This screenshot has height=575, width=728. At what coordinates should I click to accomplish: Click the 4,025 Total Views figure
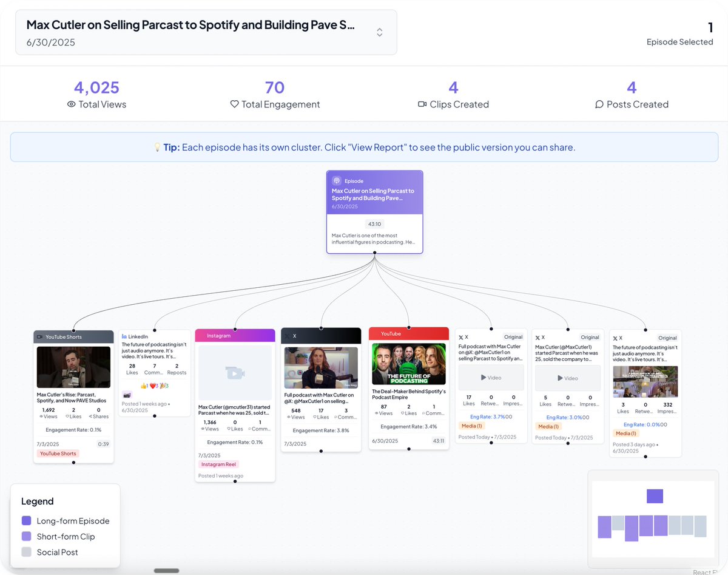click(96, 88)
